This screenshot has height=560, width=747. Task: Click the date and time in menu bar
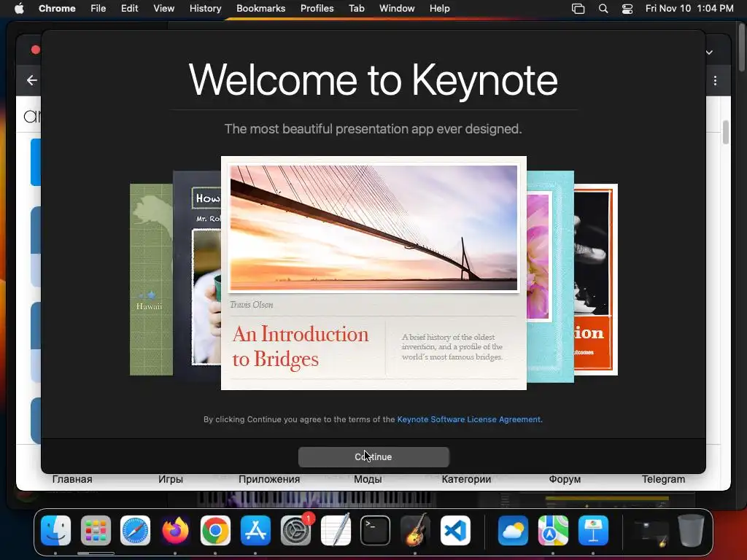689,9
